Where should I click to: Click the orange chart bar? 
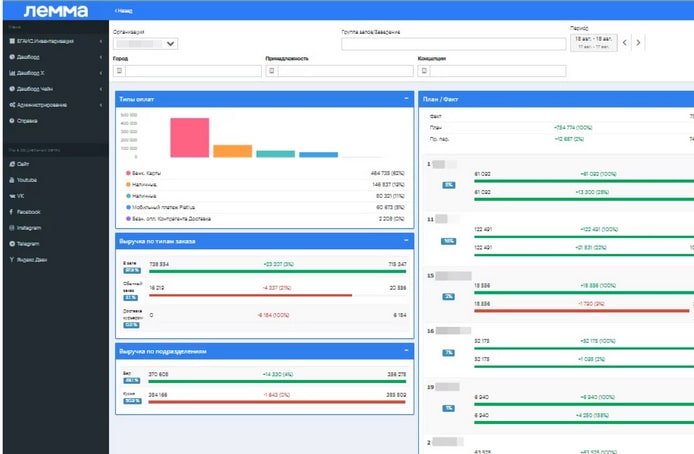point(232,151)
